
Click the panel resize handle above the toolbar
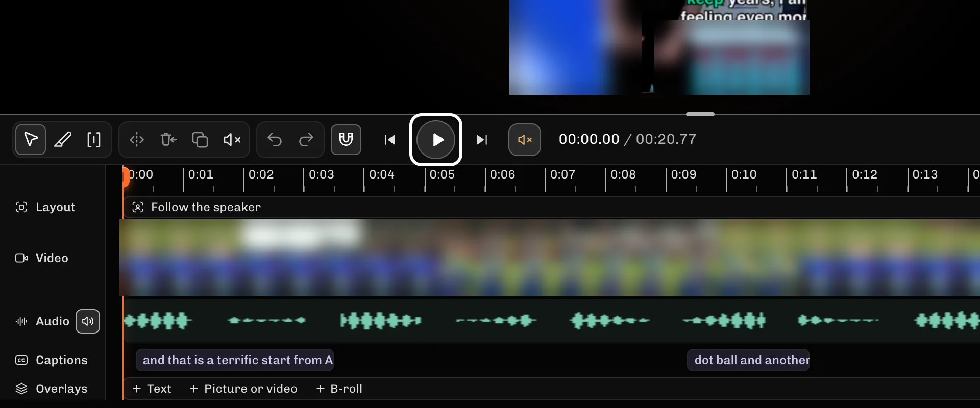tap(700, 114)
